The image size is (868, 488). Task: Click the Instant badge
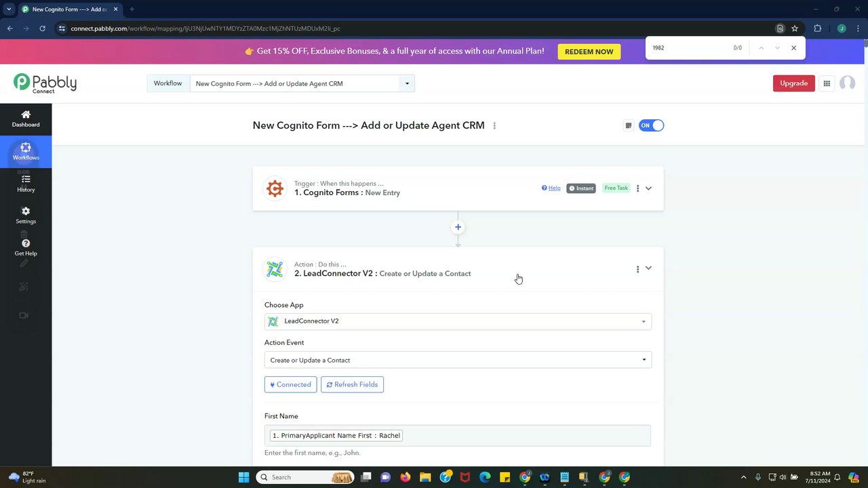click(x=581, y=188)
